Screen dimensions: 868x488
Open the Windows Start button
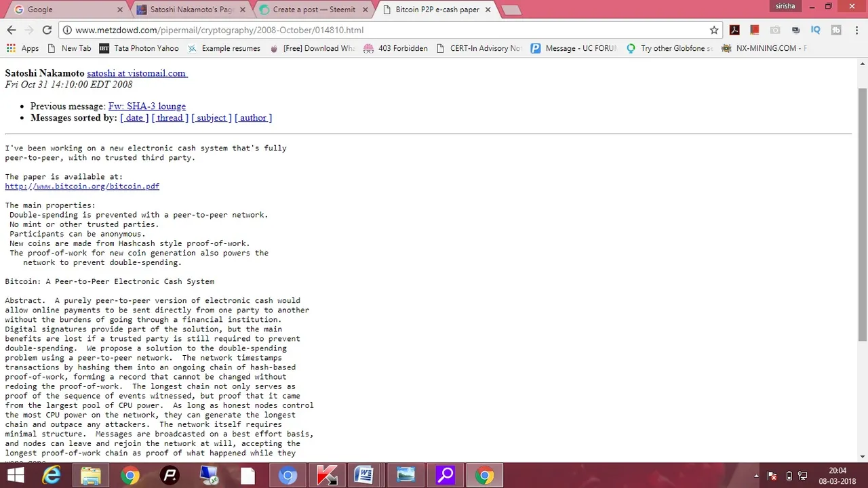point(15,475)
